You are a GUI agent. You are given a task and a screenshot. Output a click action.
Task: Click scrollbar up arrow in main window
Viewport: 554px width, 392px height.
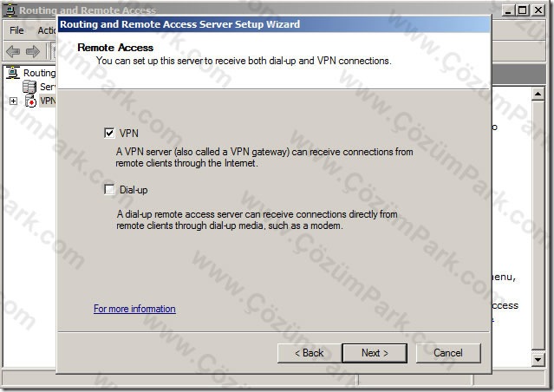tap(538, 94)
